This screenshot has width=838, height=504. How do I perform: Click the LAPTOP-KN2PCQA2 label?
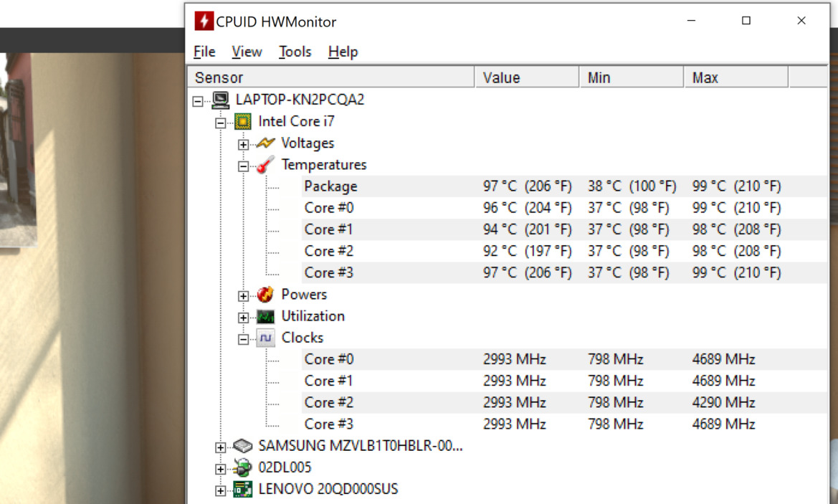point(300,100)
